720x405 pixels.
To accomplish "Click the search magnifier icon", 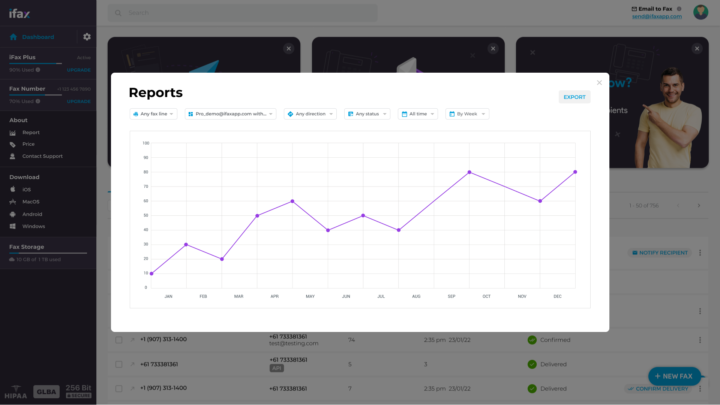I will coord(118,13).
